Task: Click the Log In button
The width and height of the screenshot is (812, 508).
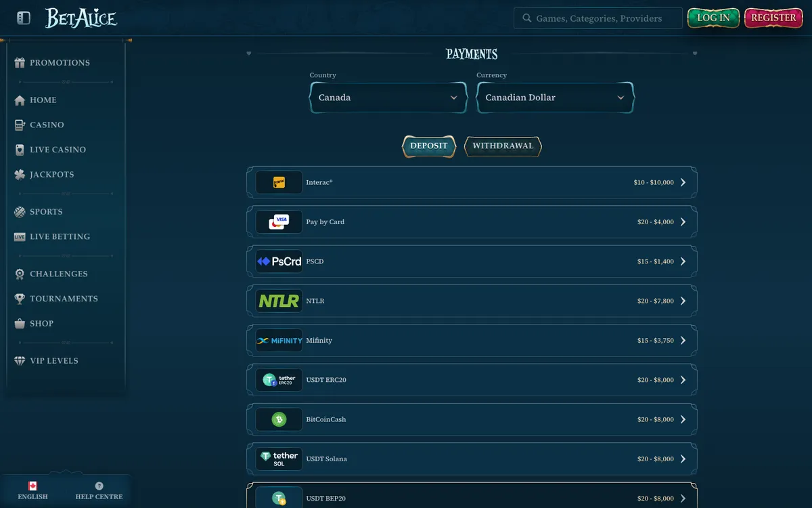Action: coord(713,18)
